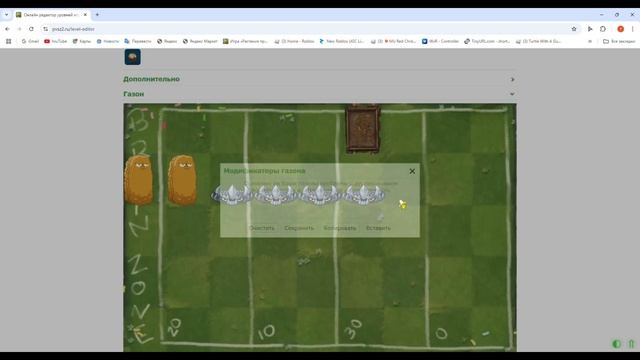Open the tab search dropdown arrow
Viewport: 640px width, 360px height.
[x=6, y=15]
